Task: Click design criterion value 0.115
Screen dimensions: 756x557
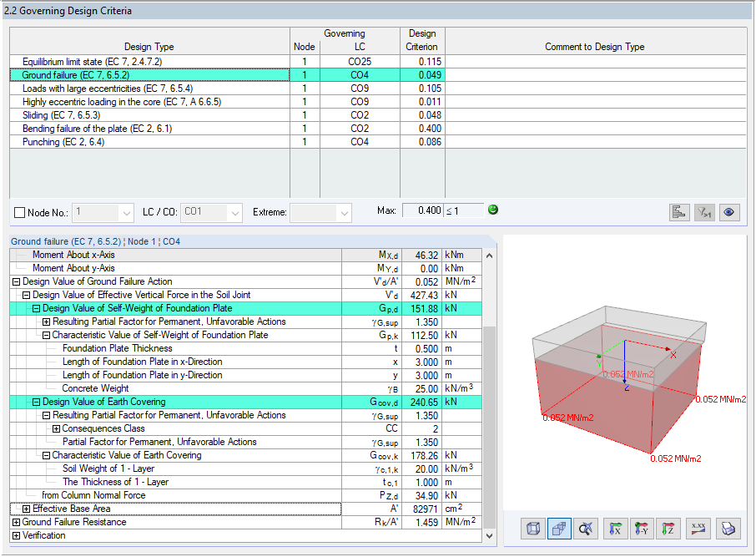Action: click(422, 62)
